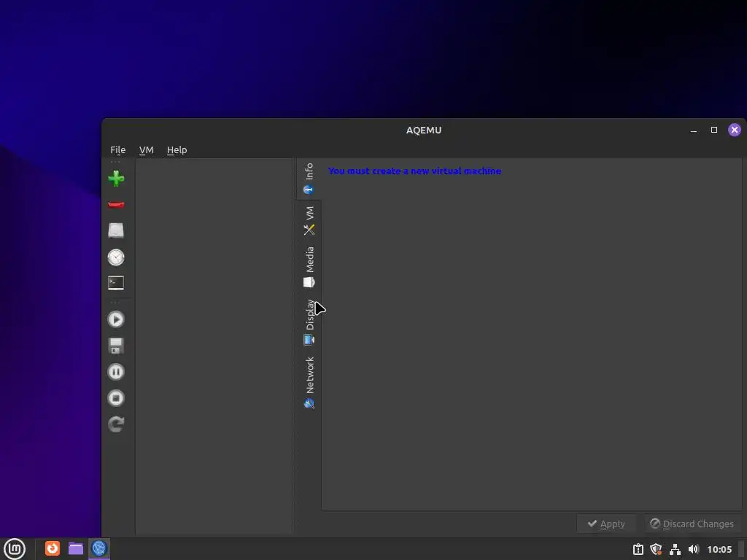Image resolution: width=747 pixels, height=560 pixels.
Task: Switch to the Network tab
Action: point(309,382)
